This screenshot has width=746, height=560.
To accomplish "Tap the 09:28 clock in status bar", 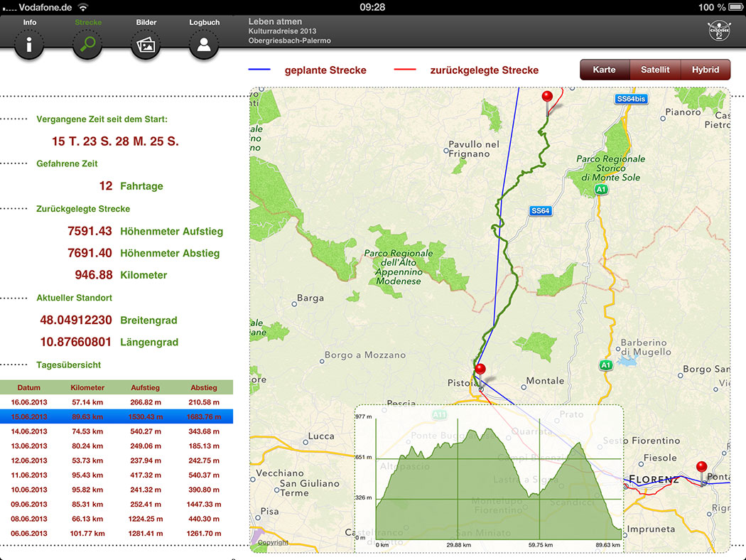I will pyautogui.click(x=372, y=7).
